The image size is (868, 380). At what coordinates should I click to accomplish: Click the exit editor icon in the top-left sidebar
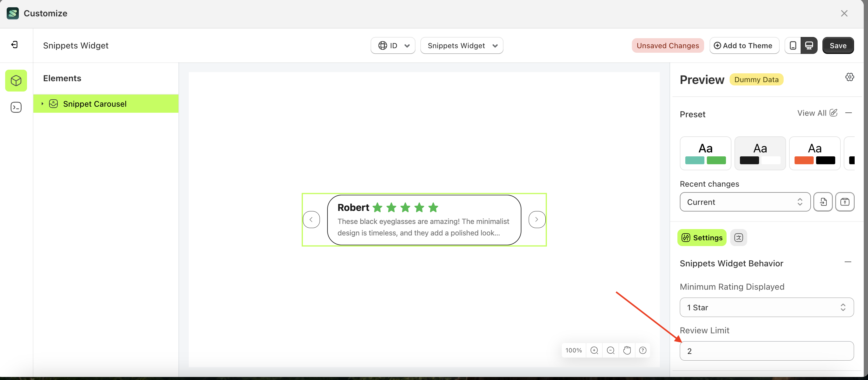[x=15, y=45]
